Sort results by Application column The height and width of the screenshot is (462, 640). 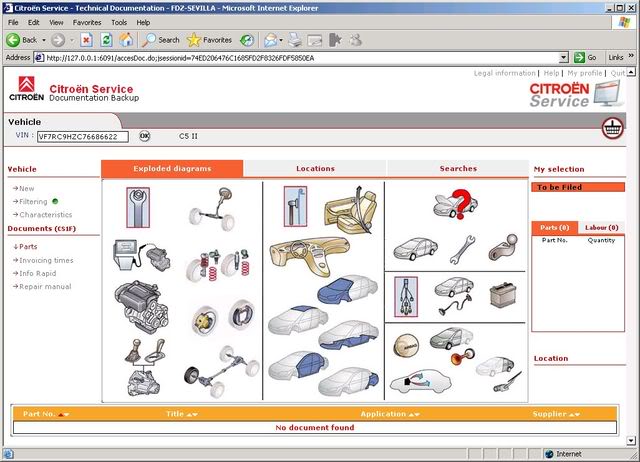tap(390, 414)
